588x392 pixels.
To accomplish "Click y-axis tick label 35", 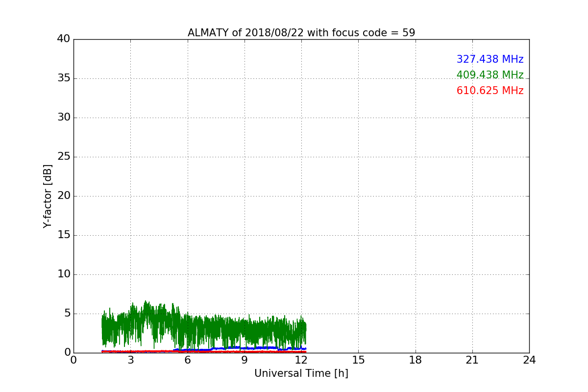I will 64,78.
